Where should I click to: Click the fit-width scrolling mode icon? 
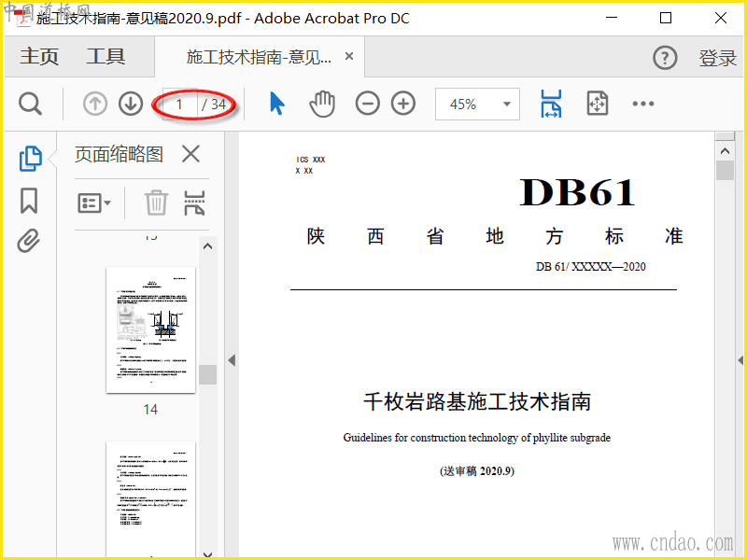coord(551,104)
